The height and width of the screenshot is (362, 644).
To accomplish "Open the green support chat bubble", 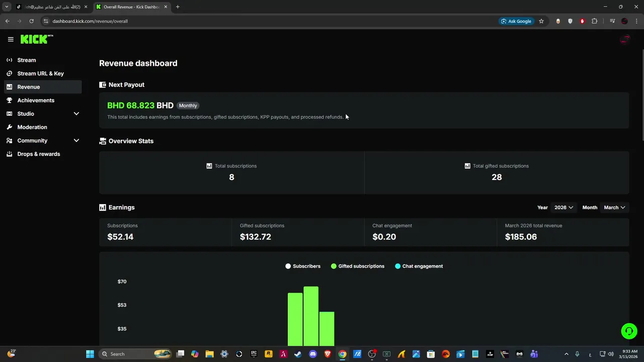I will click(x=629, y=331).
